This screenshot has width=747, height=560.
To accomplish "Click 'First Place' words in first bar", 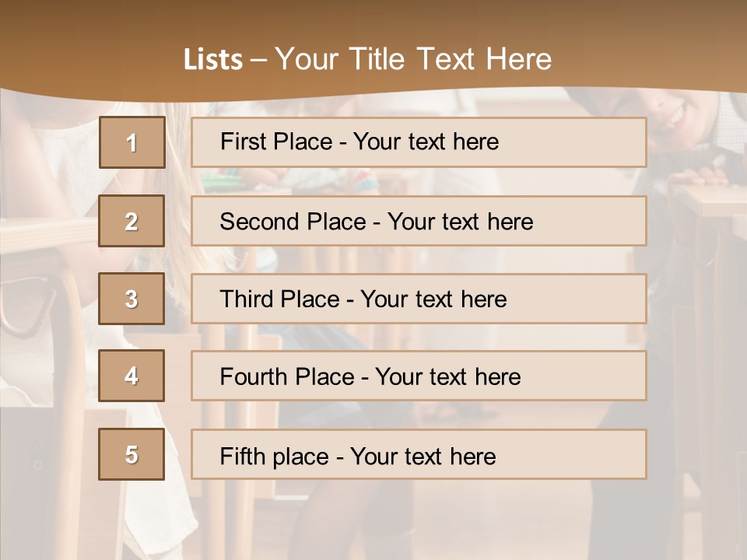I will pos(276,142).
